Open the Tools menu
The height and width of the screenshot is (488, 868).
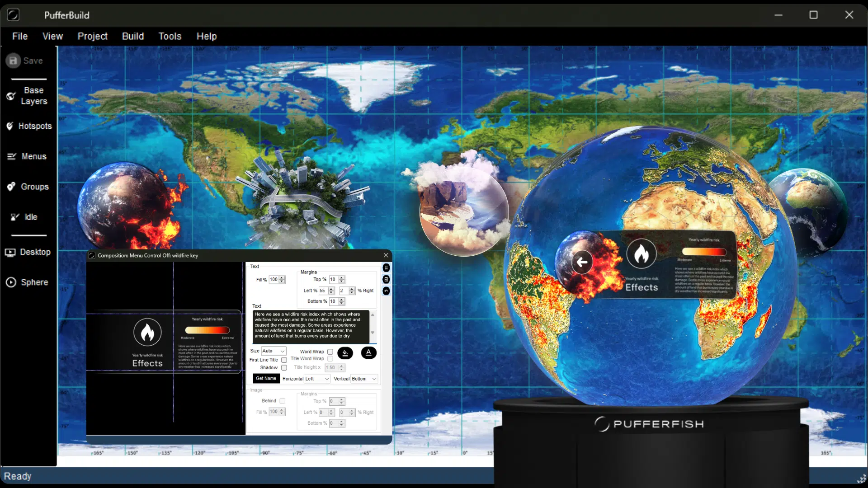pos(170,36)
